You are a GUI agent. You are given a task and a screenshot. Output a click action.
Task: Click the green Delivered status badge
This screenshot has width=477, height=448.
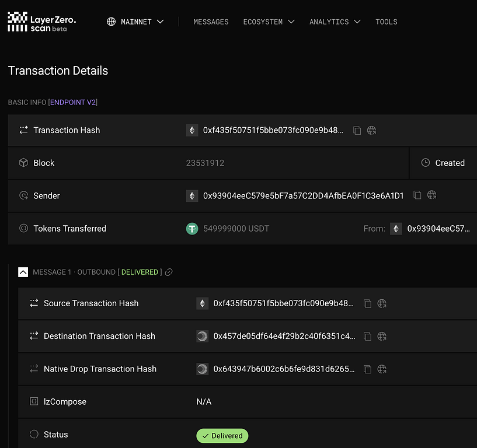[x=222, y=436]
